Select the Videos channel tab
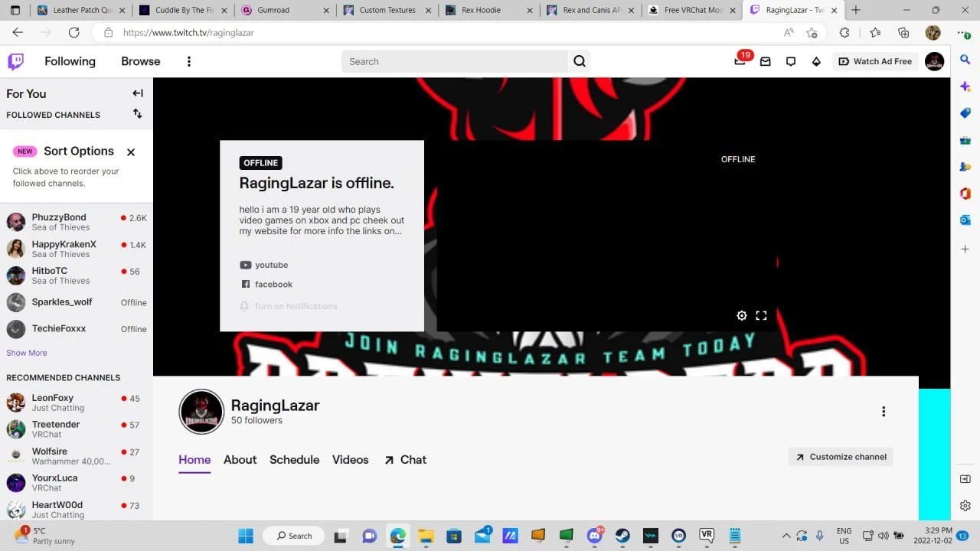Screen dimensions: 980x551 pos(350,460)
